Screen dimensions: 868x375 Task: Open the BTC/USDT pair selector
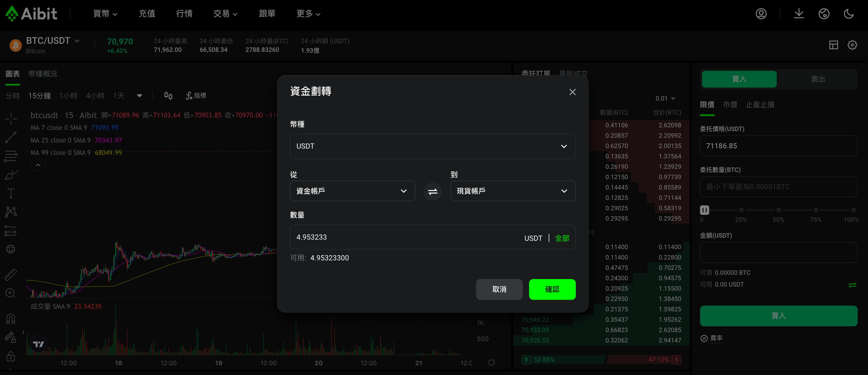tap(53, 41)
